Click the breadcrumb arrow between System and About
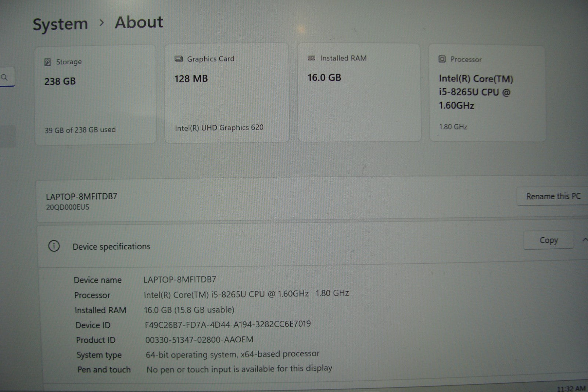This screenshot has width=588, height=392. click(x=102, y=23)
